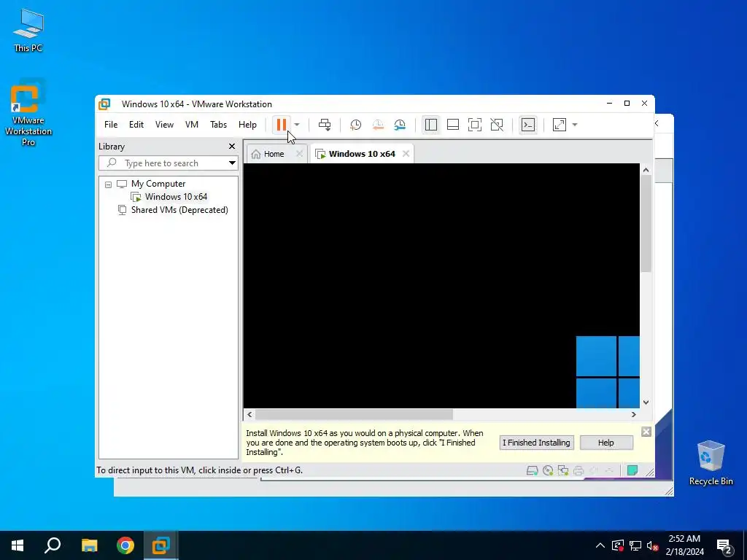
Task: Click the VM display vertical scrollbar thumb
Action: pyautogui.click(x=646, y=224)
